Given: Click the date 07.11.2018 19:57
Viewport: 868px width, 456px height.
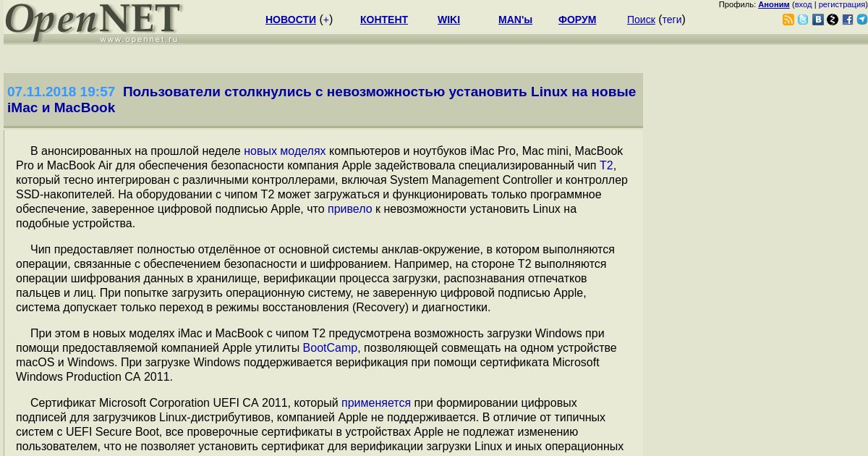Looking at the screenshot, I should 61,92.
